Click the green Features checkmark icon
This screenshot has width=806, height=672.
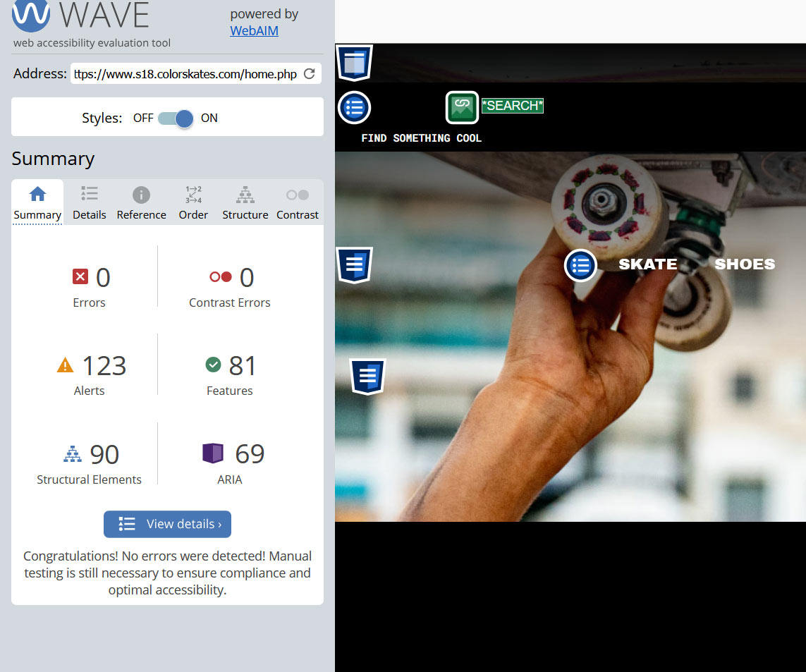pos(214,365)
